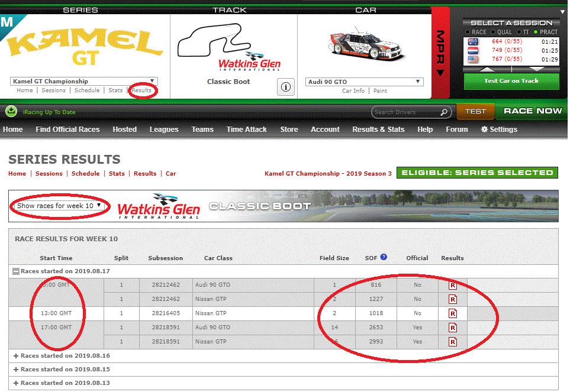Click the Start Time column header
Image resolution: width=570 pixels, height=392 pixels.
tap(56, 258)
